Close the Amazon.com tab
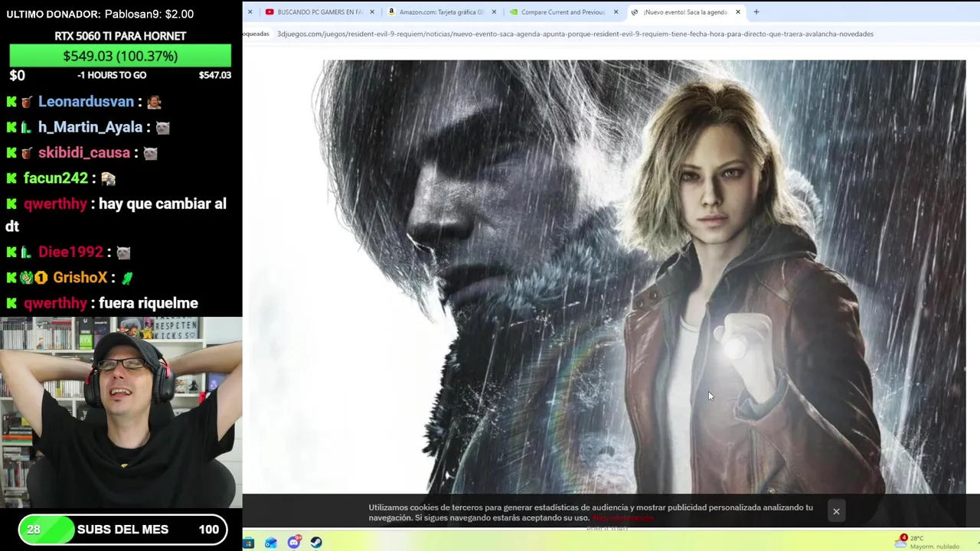The width and height of the screenshot is (980, 551). pyautogui.click(x=494, y=12)
